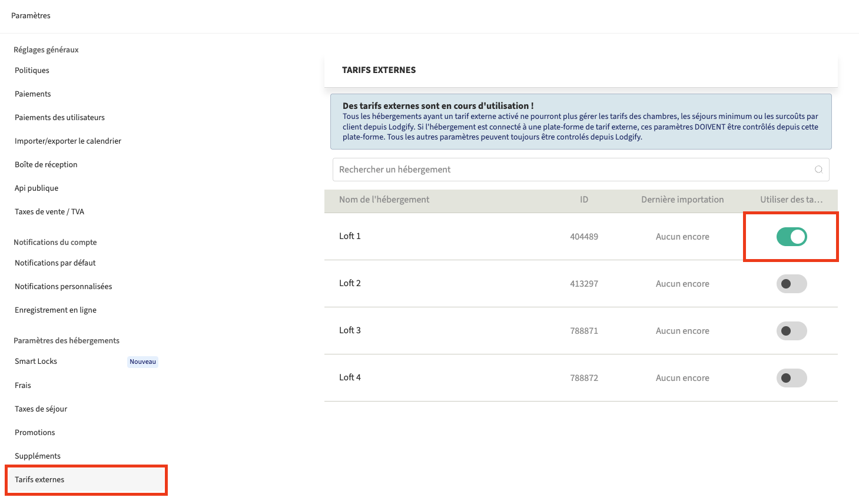Click the Nom de l'hébergement column header
Viewport: 859px width, 504px height.
[384, 200]
